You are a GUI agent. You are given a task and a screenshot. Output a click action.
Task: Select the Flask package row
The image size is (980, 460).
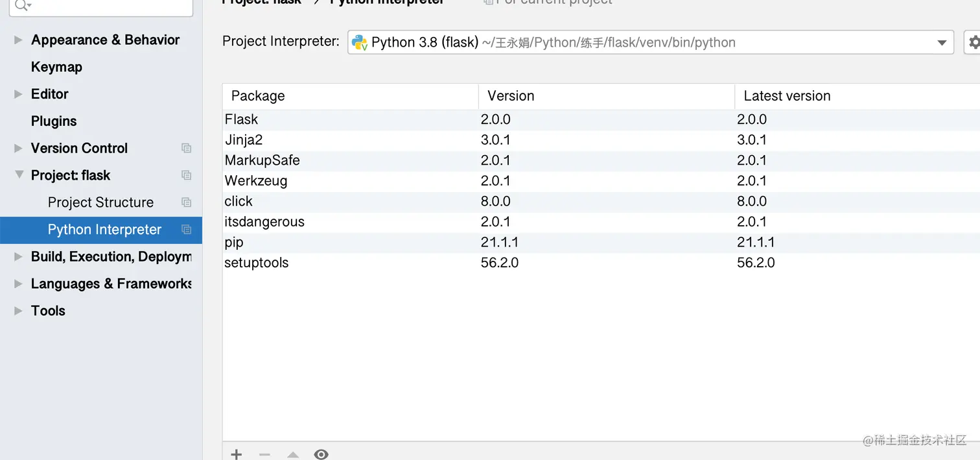coord(601,119)
